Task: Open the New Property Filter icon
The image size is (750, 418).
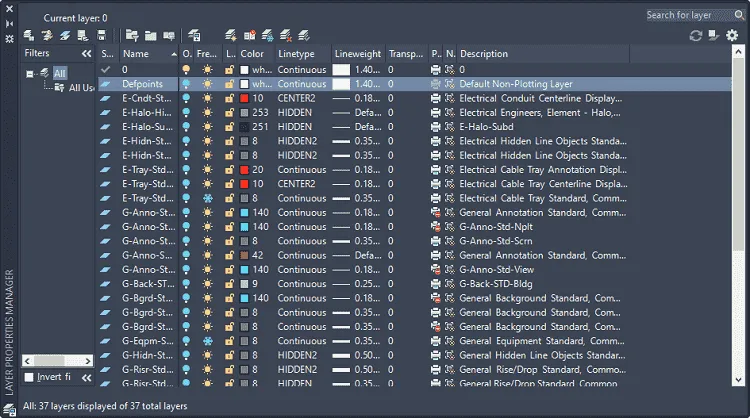Action: click(x=132, y=35)
